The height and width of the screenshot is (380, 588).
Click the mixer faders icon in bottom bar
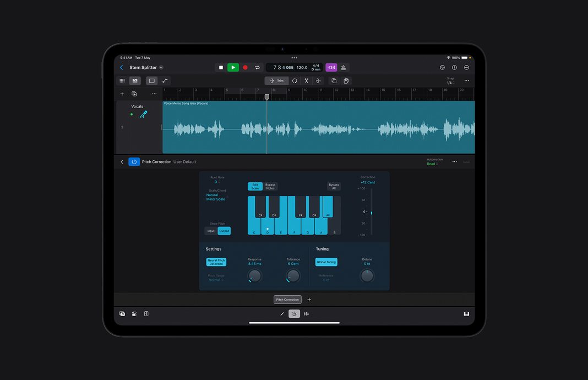click(x=307, y=313)
